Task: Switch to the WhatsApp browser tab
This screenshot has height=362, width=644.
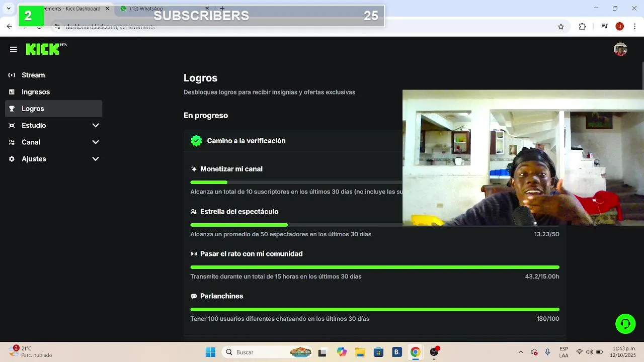Action: pyautogui.click(x=146, y=9)
